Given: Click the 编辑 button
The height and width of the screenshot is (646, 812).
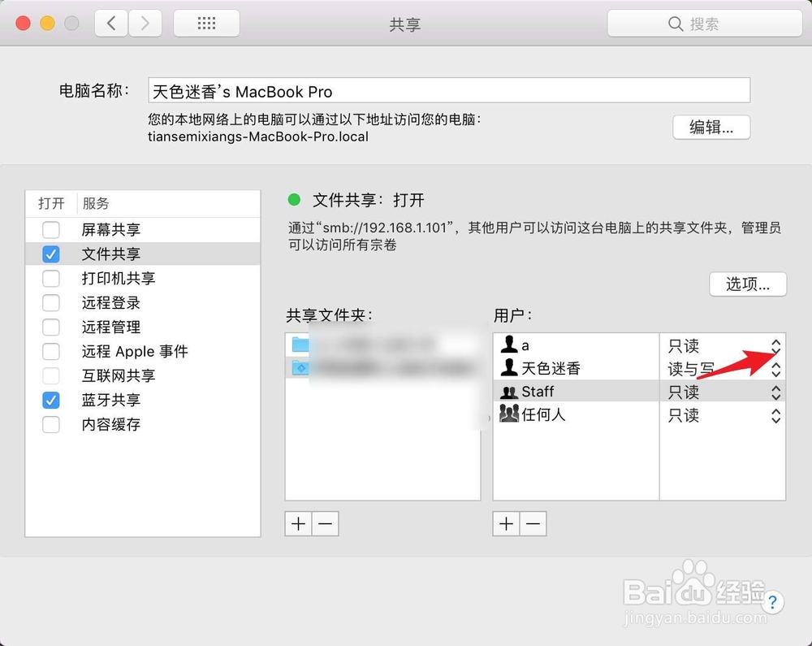Looking at the screenshot, I should [711, 128].
